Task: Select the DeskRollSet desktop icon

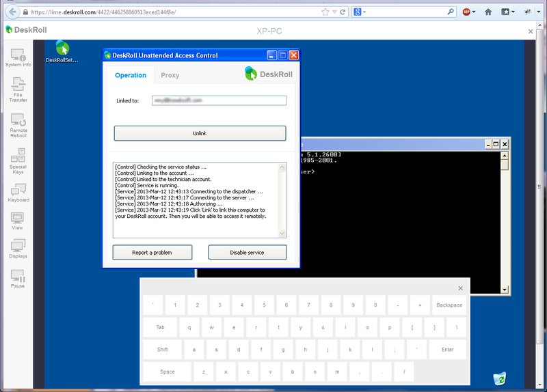Action: 62,52
